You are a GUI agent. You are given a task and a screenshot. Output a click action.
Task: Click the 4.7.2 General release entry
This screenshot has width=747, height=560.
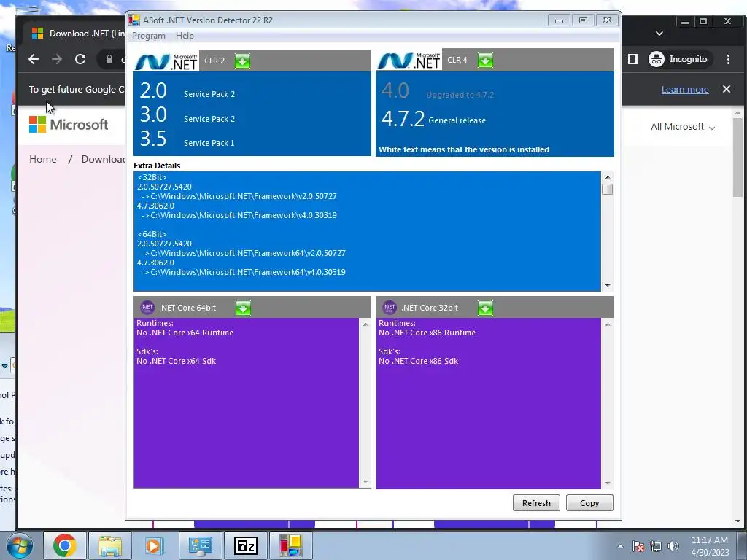433,119
